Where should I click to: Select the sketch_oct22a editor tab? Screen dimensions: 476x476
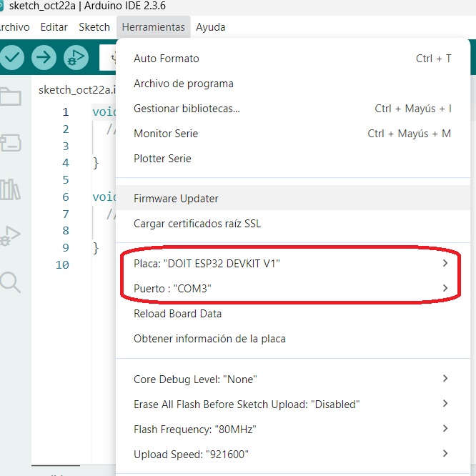click(x=71, y=90)
